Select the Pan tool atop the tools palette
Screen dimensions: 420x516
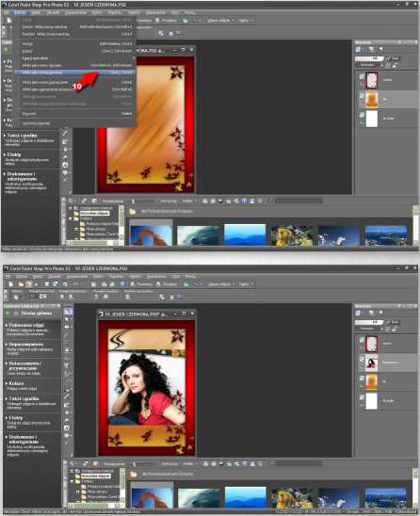(68, 312)
